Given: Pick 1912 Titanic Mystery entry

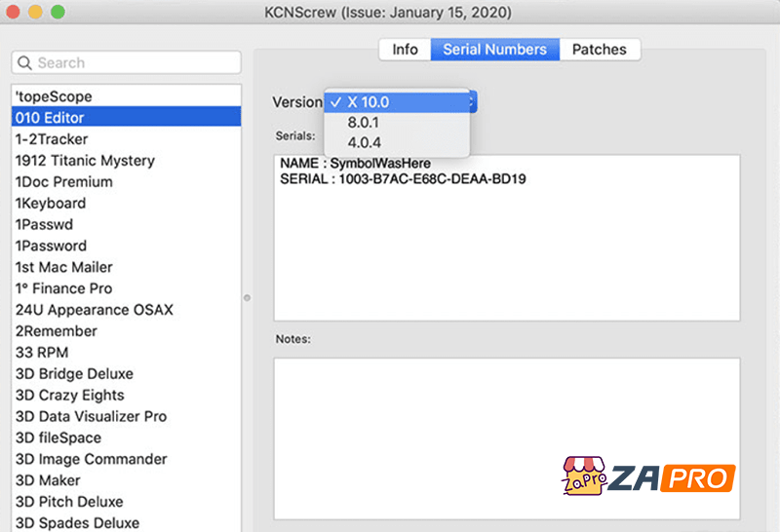Looking at the screenshot, I should [x=85, y=161].
